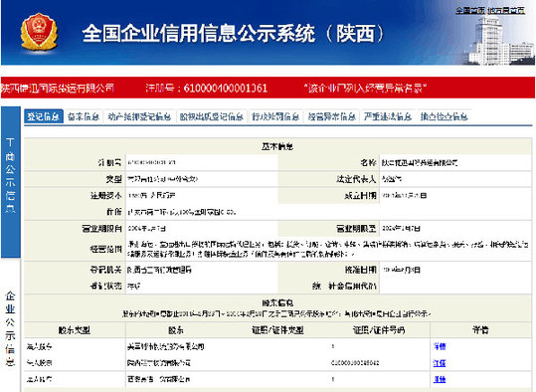Open the 抽查检查信息 tab
Viewport: 536px width, 392px height.
[x=445, y=116]
